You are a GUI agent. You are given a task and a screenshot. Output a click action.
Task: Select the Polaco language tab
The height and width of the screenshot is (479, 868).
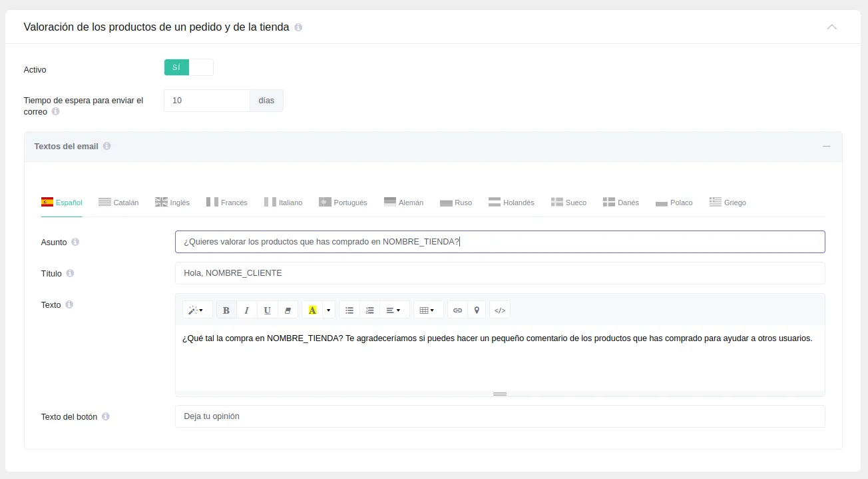coord(674,203)
